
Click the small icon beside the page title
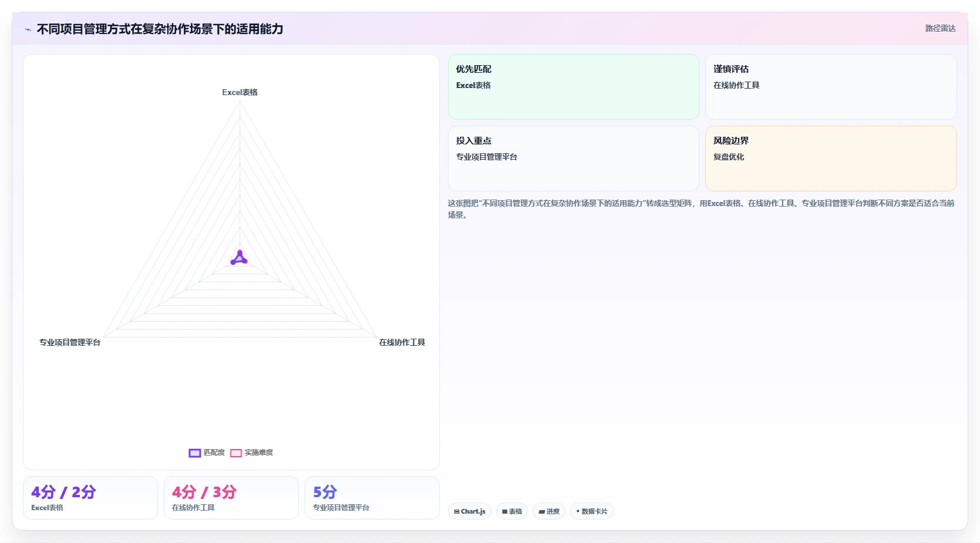(x=28, y=29)
